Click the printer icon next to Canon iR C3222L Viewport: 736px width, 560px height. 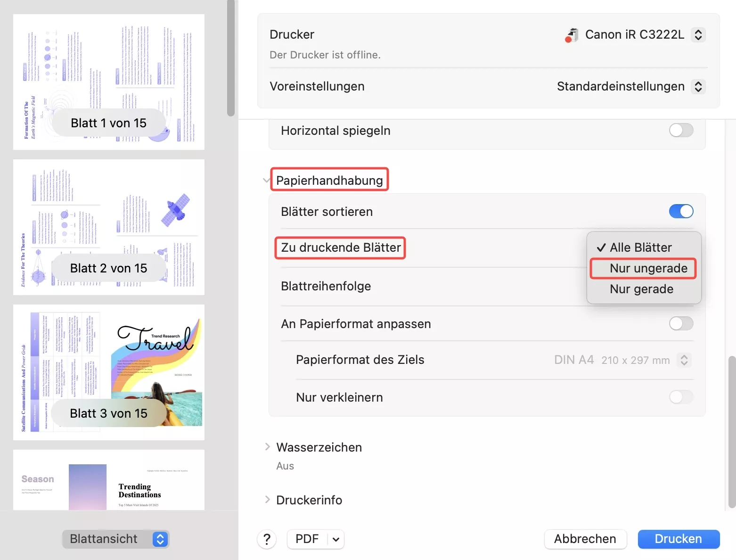coord(572,34)
